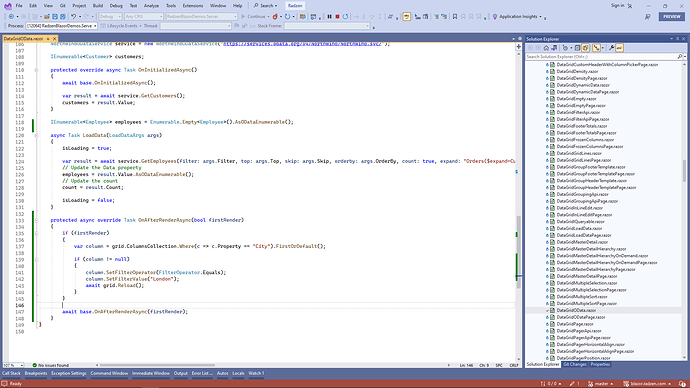Click the Sign in account icon
Screen dimensions: 690x388
[x=630, y=6]
